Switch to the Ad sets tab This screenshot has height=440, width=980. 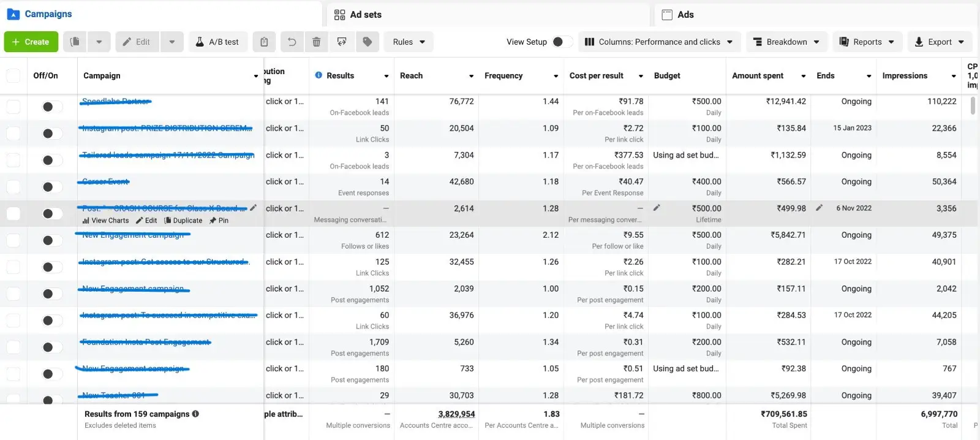[366, 15]
